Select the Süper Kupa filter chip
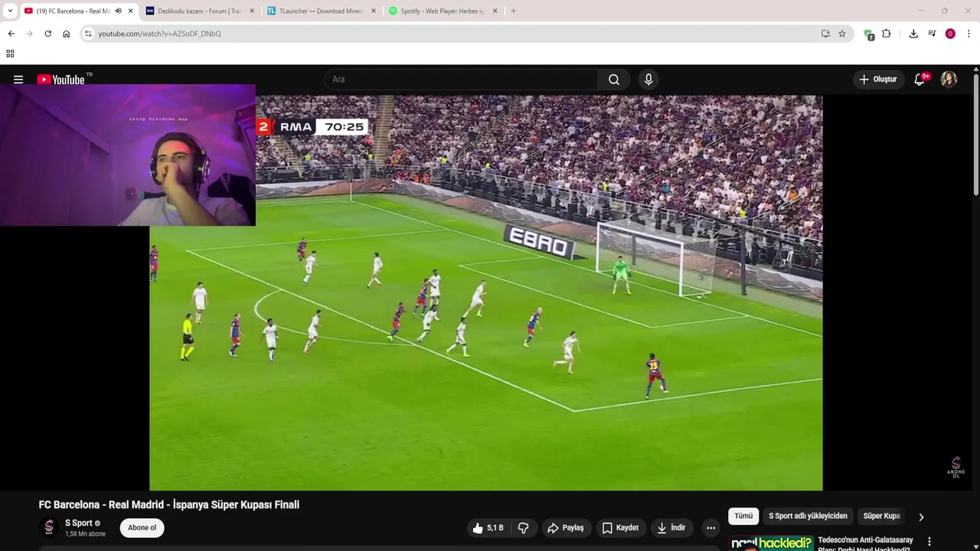Viewport: 980px width, 551px height. (882, 517)
